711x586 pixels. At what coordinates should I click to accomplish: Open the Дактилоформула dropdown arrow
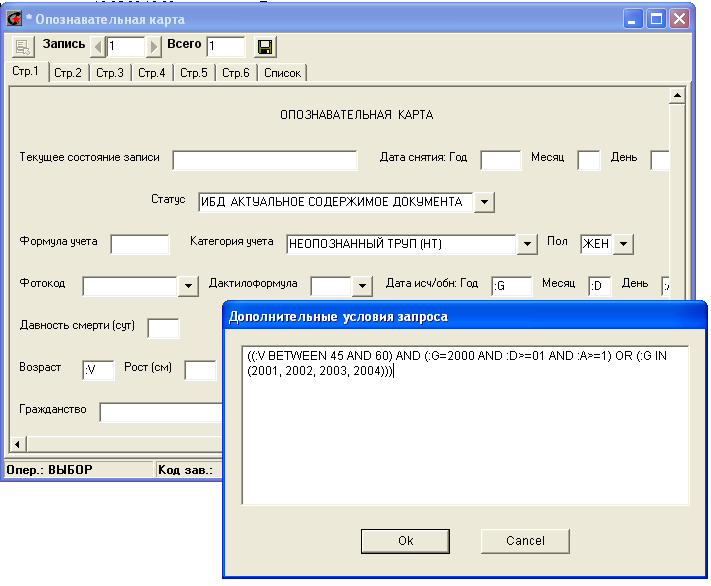pos(362,286)
